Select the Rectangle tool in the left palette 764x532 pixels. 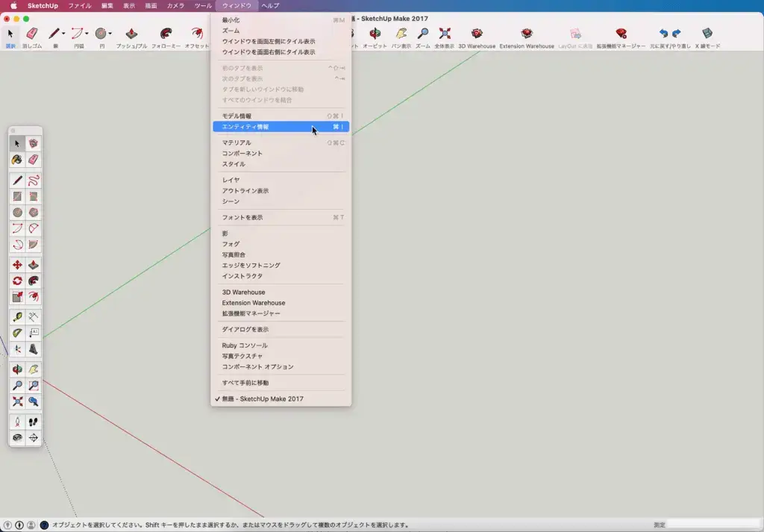[x=17, y=197]
